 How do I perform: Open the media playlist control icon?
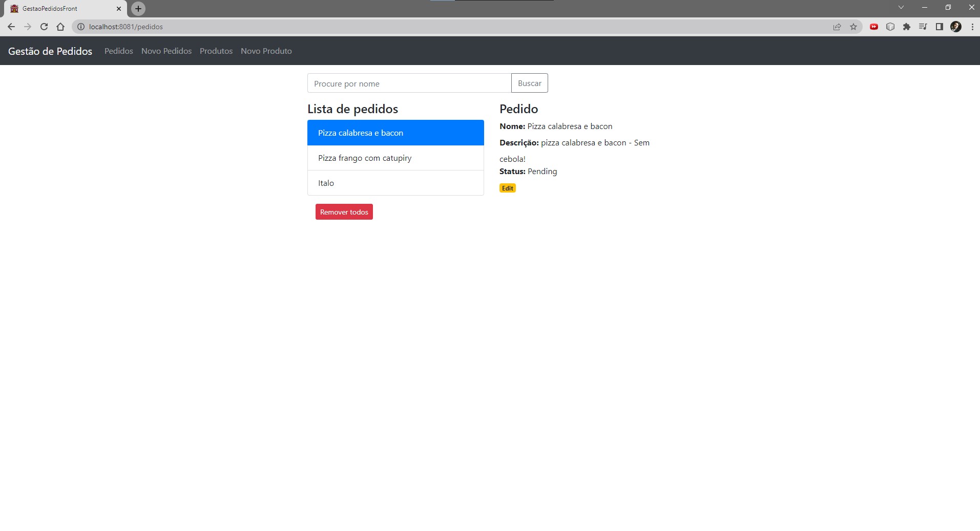point(923,26)
